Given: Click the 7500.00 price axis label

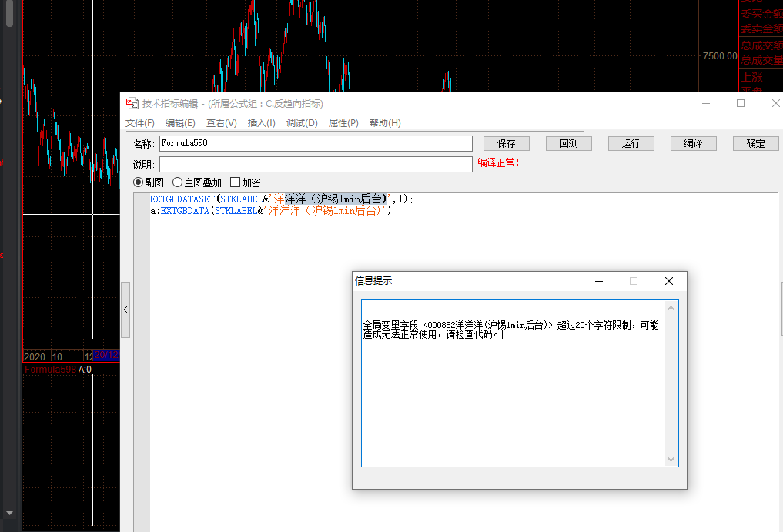Looking at the screenshot, I should click(720, 56).
